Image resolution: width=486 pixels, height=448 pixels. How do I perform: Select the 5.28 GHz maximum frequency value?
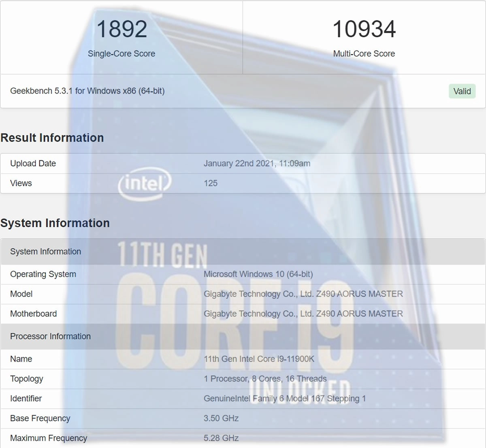tap(221, 438)
